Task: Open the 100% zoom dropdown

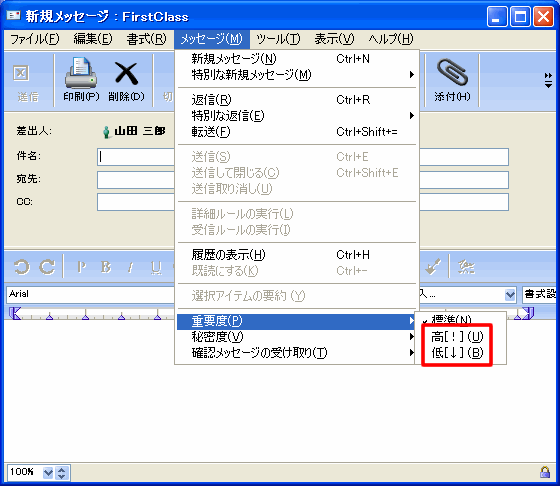Action: (x=48, y=472)
